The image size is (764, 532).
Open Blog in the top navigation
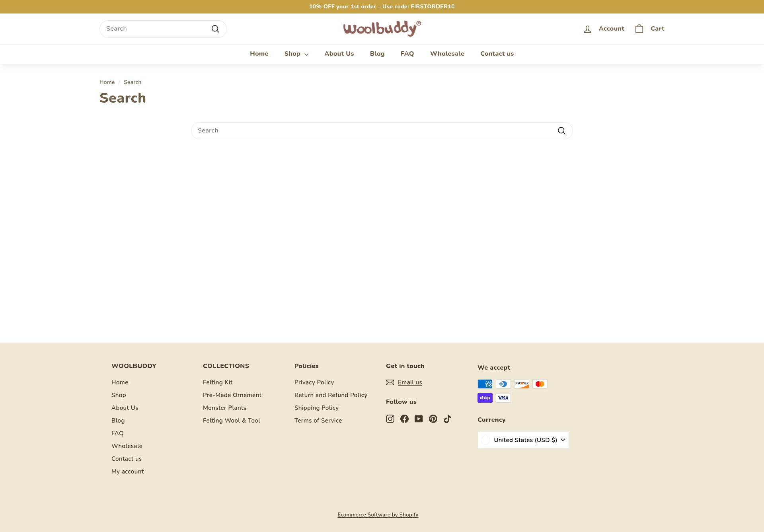377,54
